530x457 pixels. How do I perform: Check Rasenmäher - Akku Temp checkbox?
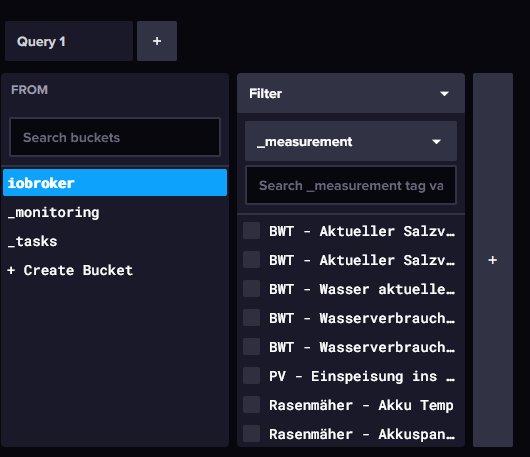(251, 405)
